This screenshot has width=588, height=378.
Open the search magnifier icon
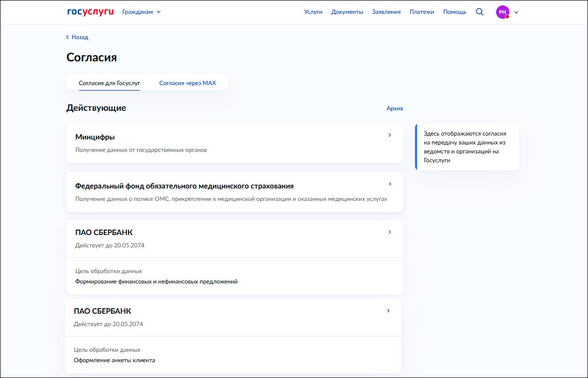click(x=479, y=12)
